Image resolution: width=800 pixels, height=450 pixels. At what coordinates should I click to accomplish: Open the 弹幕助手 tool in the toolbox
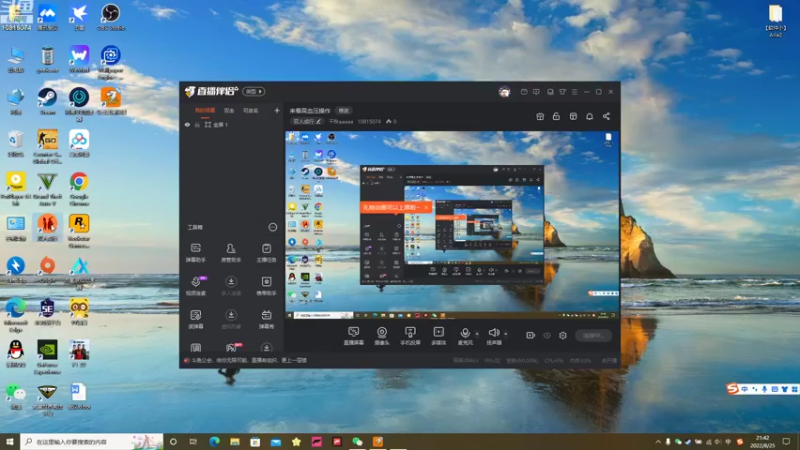pyautogui.click(x=195, y=253)
